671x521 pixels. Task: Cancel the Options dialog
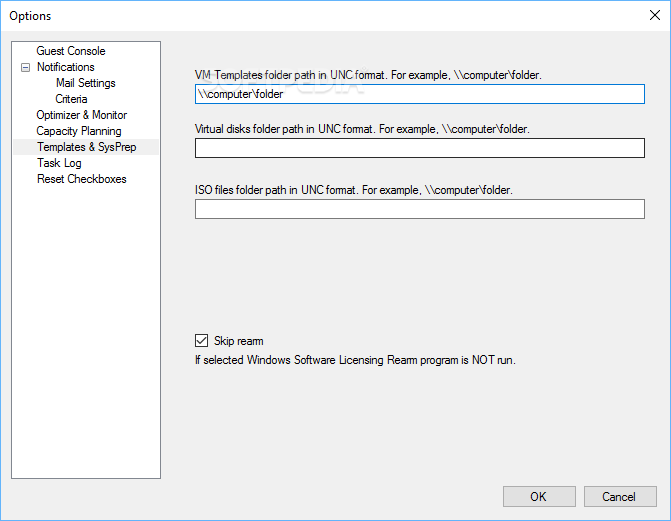(x=620, y=497)
